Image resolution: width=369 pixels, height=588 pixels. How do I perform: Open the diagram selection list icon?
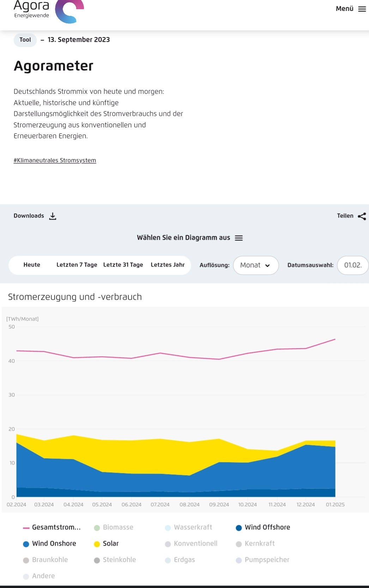(239, 238)
